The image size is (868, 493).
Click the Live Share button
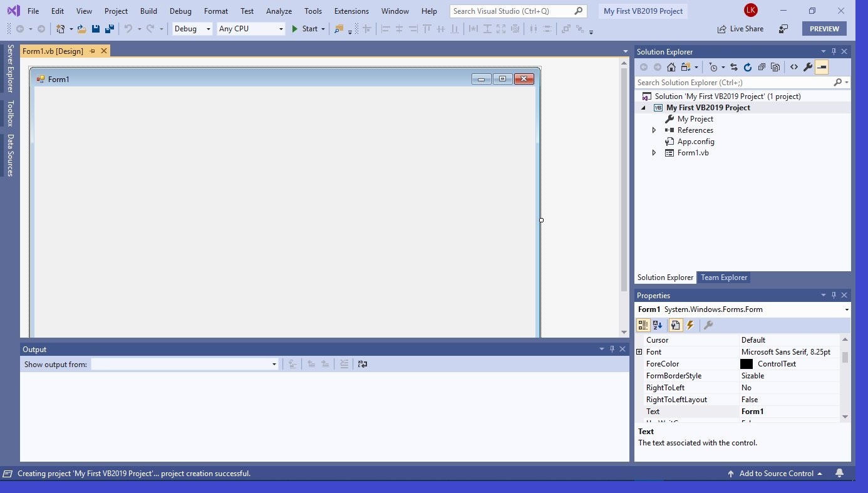click(740, 29)
